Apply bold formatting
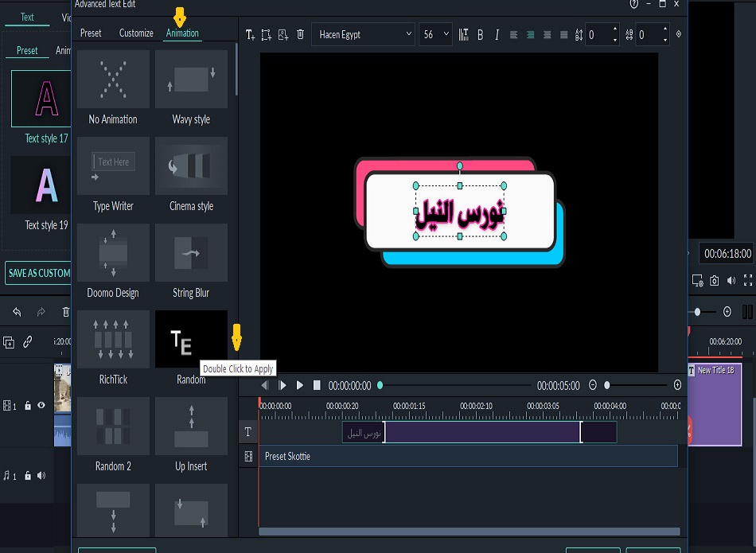The height and width of the screenshot is (553, 756). 480,35
